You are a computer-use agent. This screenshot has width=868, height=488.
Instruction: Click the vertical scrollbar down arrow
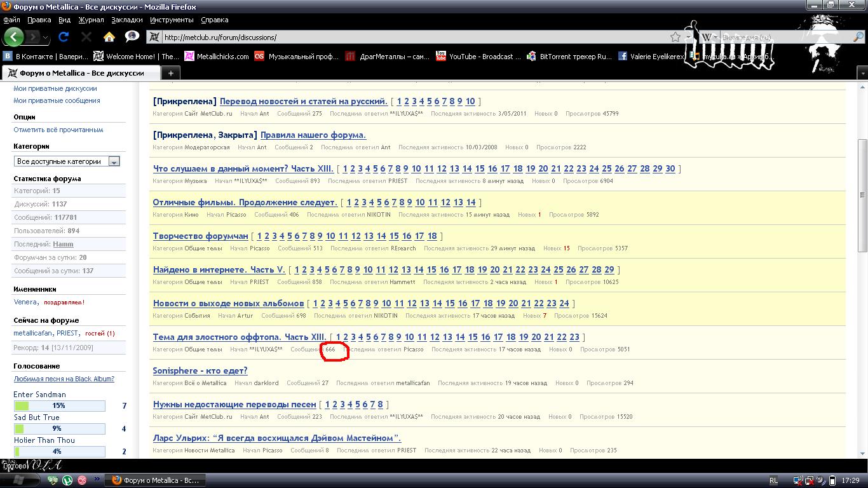862,452
